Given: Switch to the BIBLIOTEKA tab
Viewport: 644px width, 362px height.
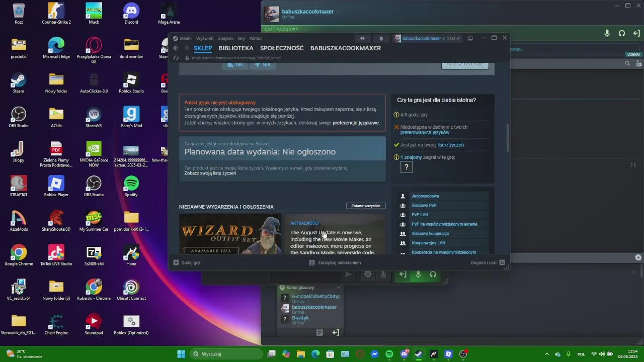Looking at the screenshot, I should 236,48.
